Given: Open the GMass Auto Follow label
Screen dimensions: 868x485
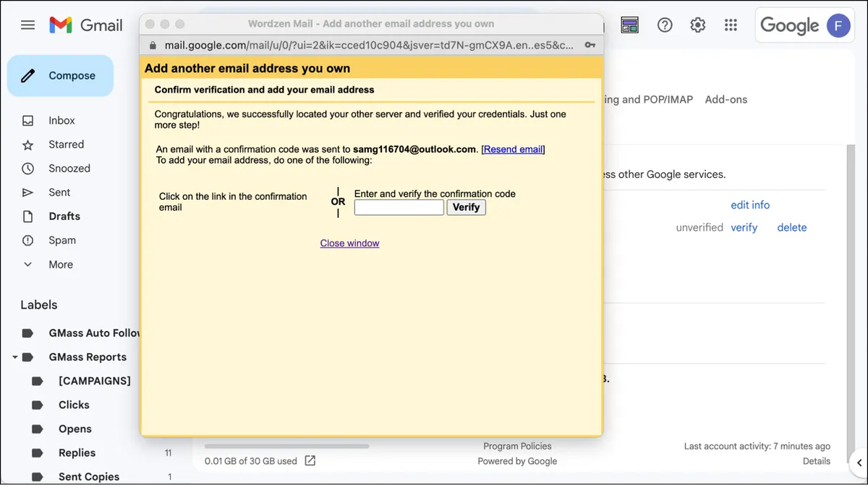Looking at the screenshot, I should tap(94, 333).
